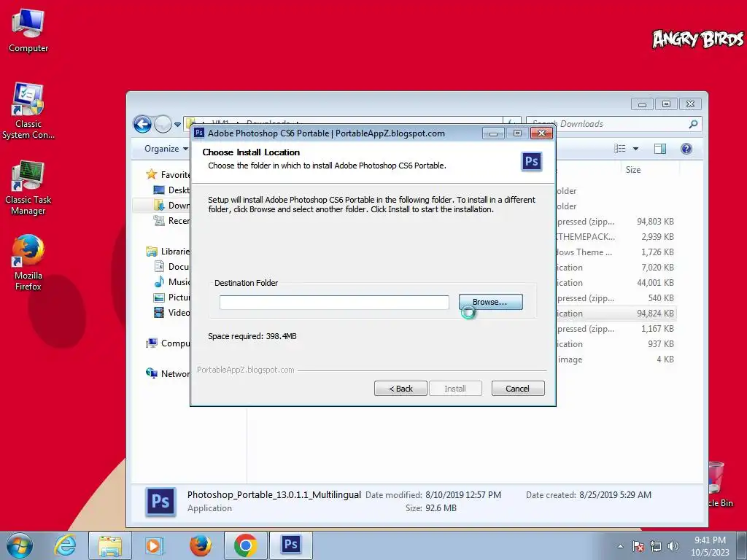Launch Classic Task Manager desktop shortcut

[x=28, y=187]
